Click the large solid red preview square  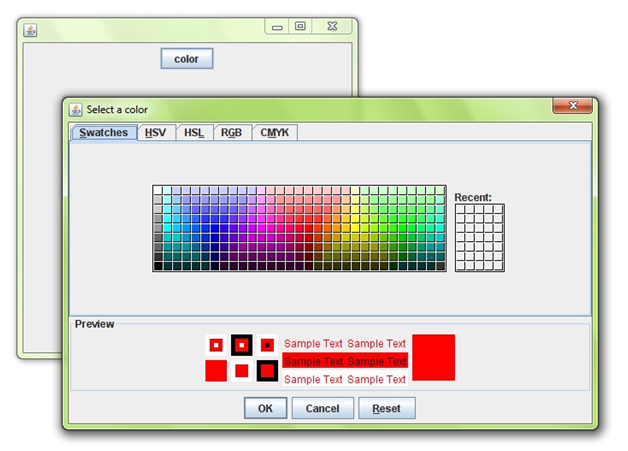pyautogui.click(x=433, y=357)
